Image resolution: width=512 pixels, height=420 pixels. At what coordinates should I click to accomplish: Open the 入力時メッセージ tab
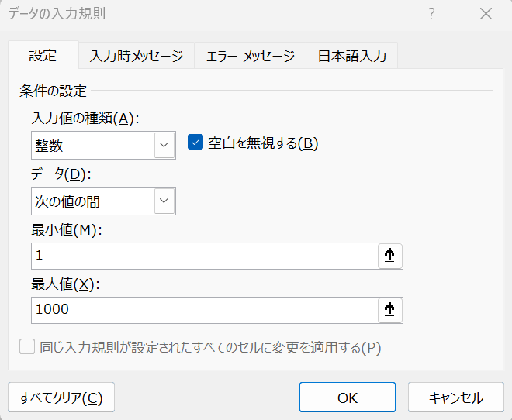coord(137,56)
